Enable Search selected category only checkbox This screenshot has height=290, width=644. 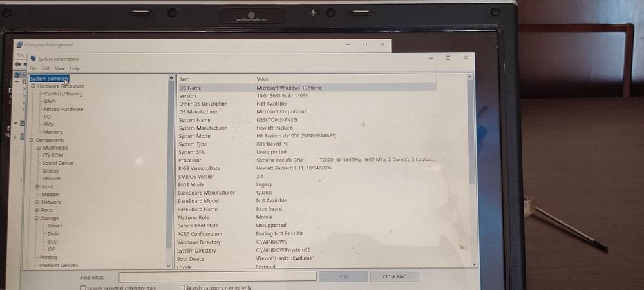point(83,288)
